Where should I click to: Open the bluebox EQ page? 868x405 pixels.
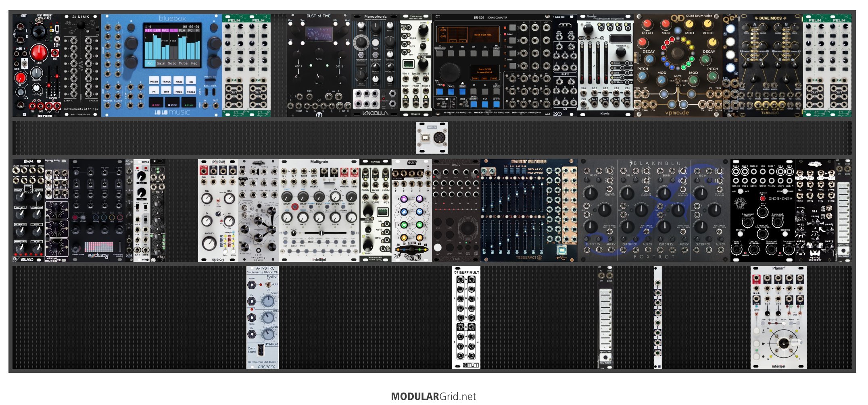191,81
